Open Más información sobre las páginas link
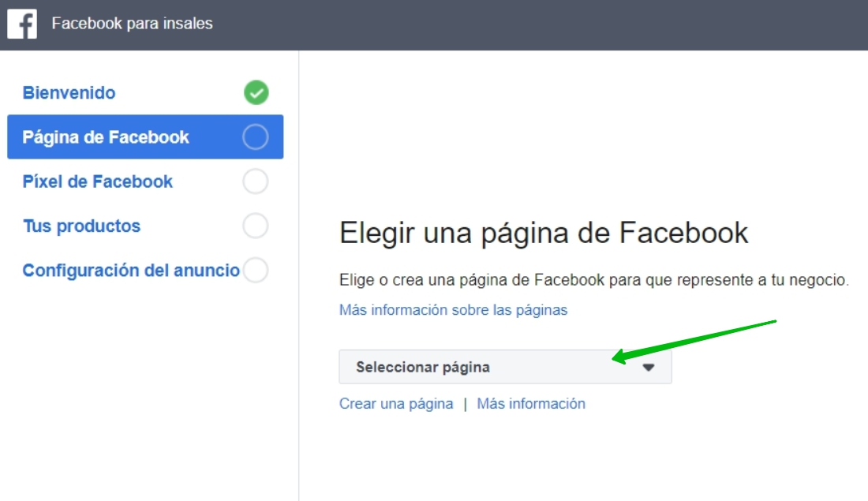Viewport: 868px width, 501px height. (453, 310)
